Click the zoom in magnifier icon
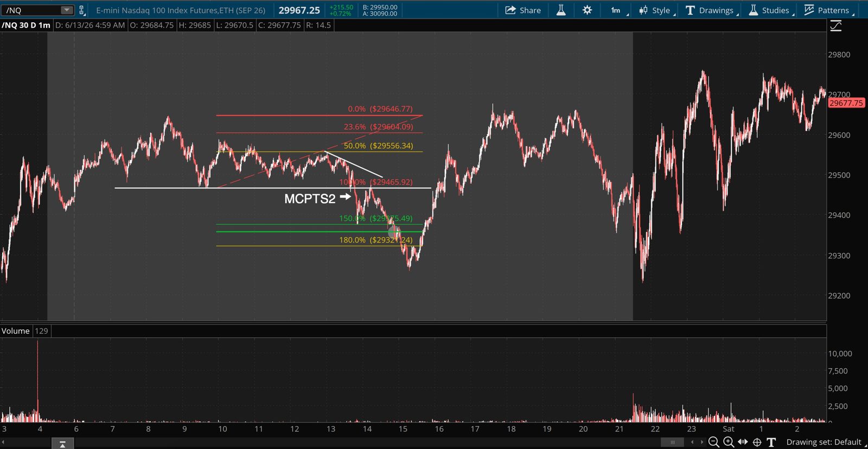Image resolution: width=868 pixels, height=449 pixels. point(729,442)
